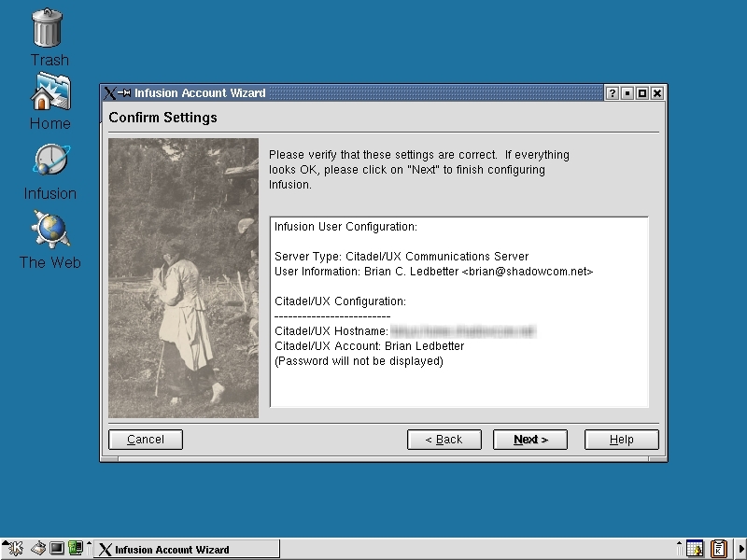Click the Cancel button

(146, 440)
